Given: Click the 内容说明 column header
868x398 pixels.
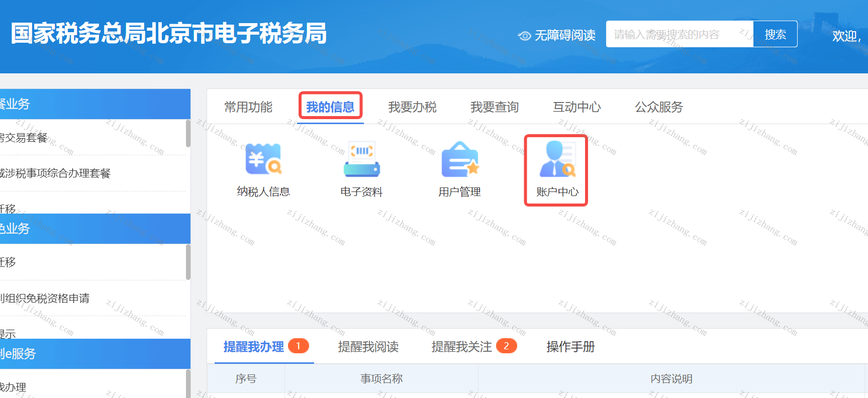Looking at the screenshot, I should pyautogui.click(x=671, y=378).
